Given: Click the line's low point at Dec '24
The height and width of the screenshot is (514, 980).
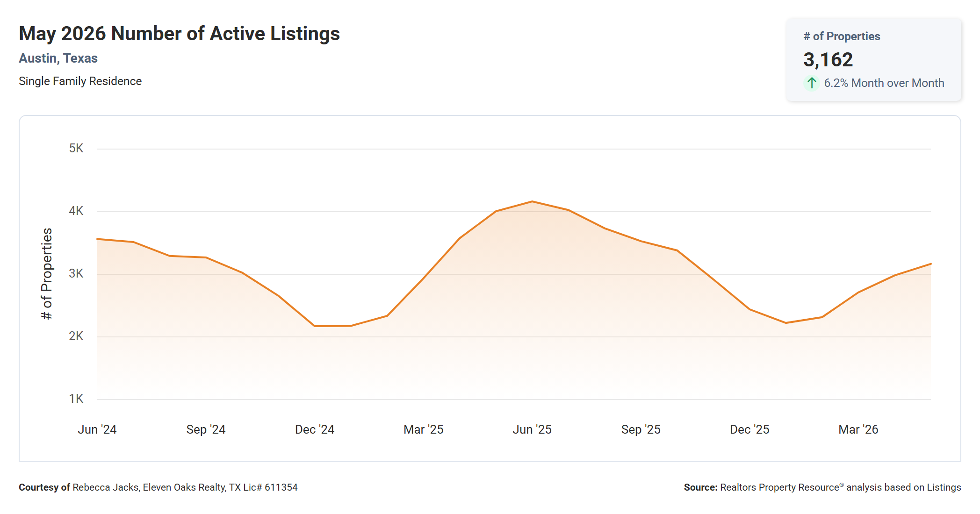Looking at the screenshot, I should pyautogui.click(x=315, y=326).
